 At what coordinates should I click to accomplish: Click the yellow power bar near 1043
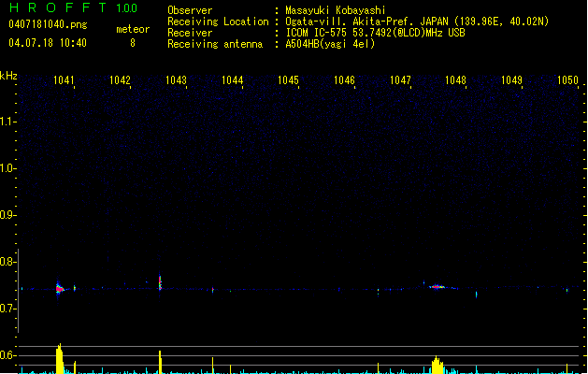point(160,363)
